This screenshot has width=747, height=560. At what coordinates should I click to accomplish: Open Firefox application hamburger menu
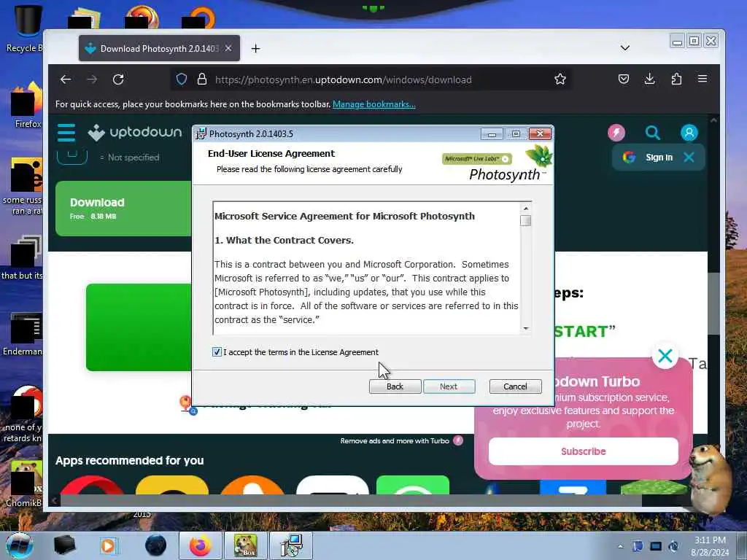pos(703,79)
